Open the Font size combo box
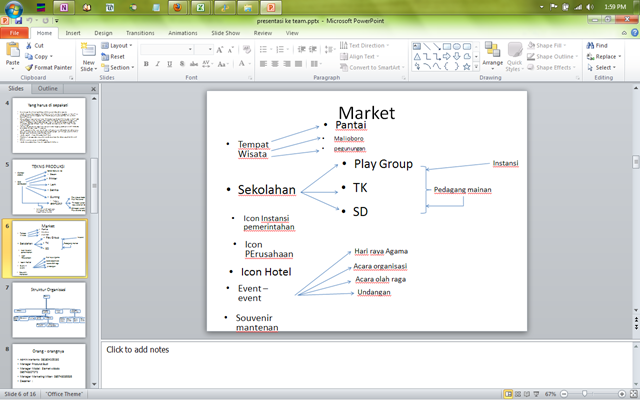This screenshot has height=400, width=640. click(204, 49)
